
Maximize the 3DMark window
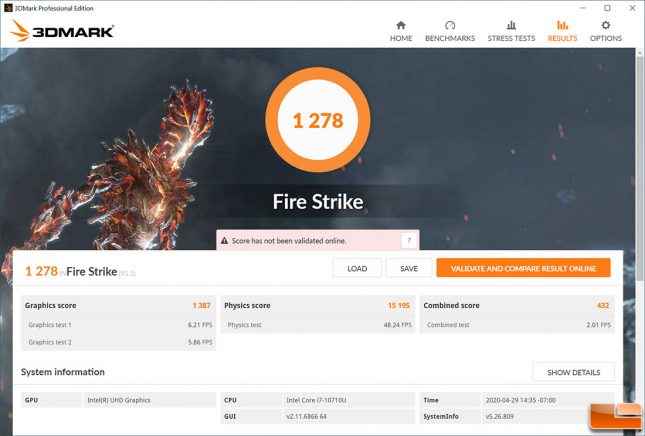[607, 8]
